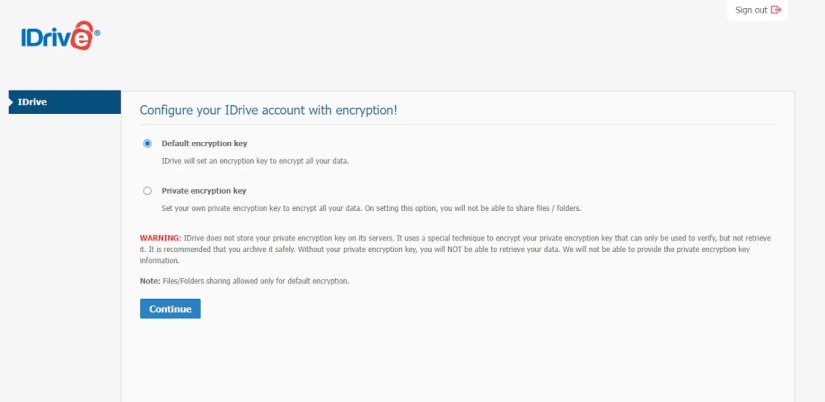The width and height of the screenshot is (825, 402).
Task: Click the 'IDrive' word in the logo
Action: click(45, 38)
